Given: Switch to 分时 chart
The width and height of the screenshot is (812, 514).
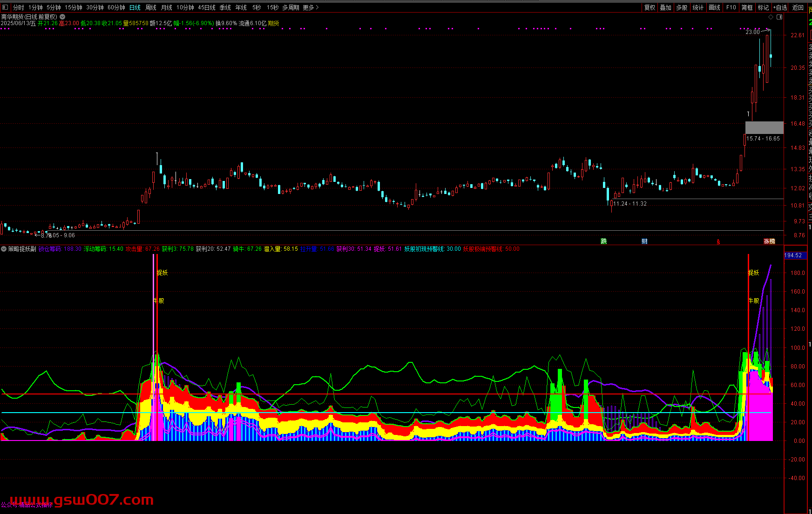Looking at the screenshot, I should tap(19, 7).
